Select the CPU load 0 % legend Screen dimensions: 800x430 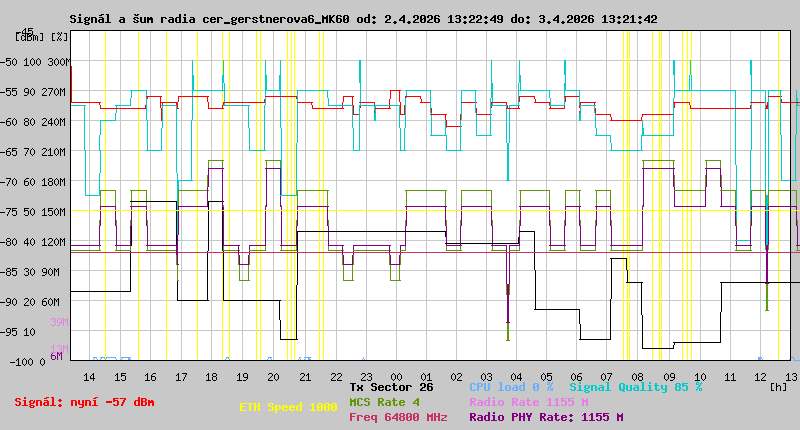[x=511, y=386]
